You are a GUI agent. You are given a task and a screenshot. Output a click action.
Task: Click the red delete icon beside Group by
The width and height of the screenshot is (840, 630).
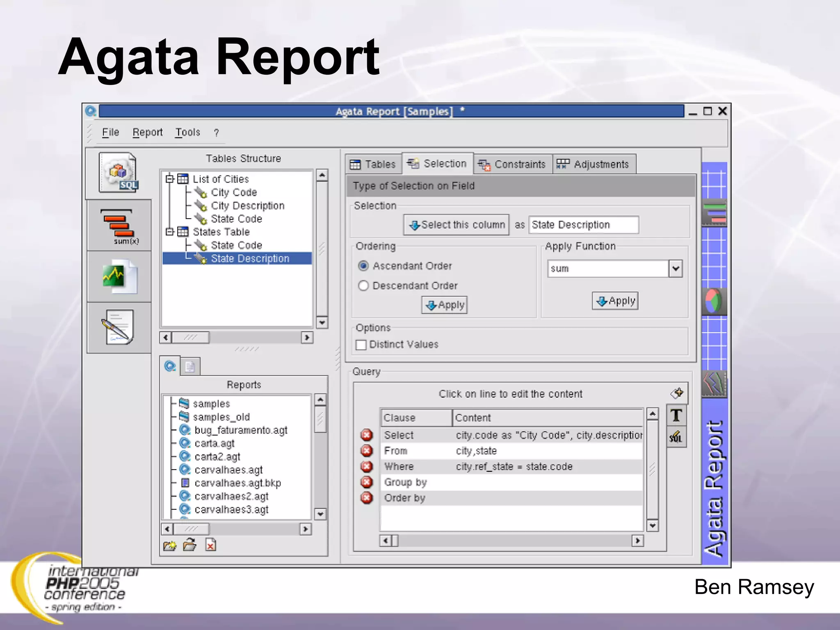coord(367,482)
